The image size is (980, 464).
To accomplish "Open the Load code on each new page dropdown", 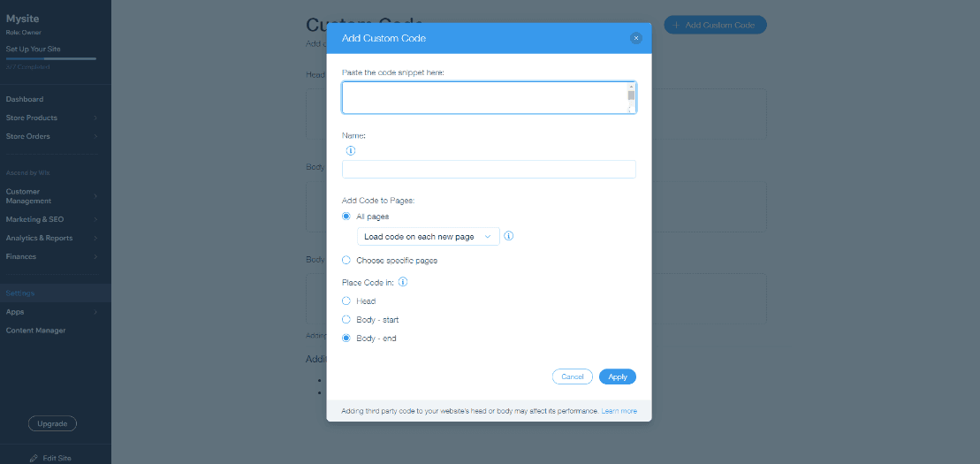I will point(429,237).
